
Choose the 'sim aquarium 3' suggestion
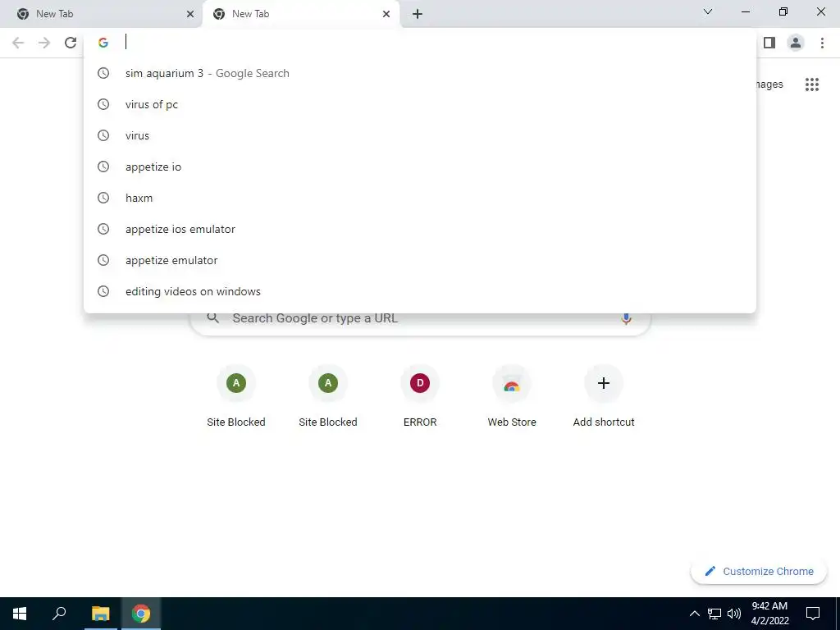click(420, 73)
